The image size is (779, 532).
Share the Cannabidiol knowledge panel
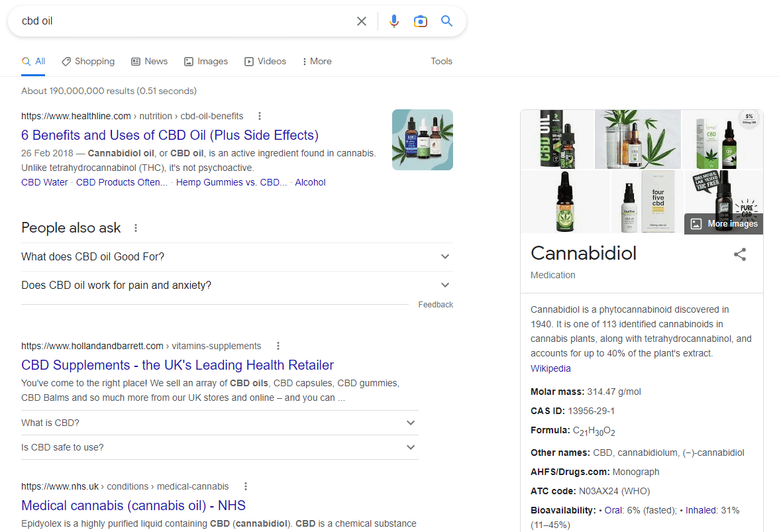740,254
